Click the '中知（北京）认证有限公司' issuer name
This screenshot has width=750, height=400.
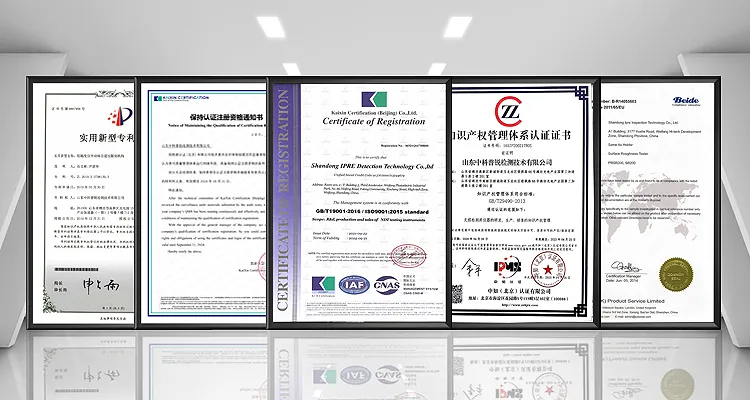[518, 291]
